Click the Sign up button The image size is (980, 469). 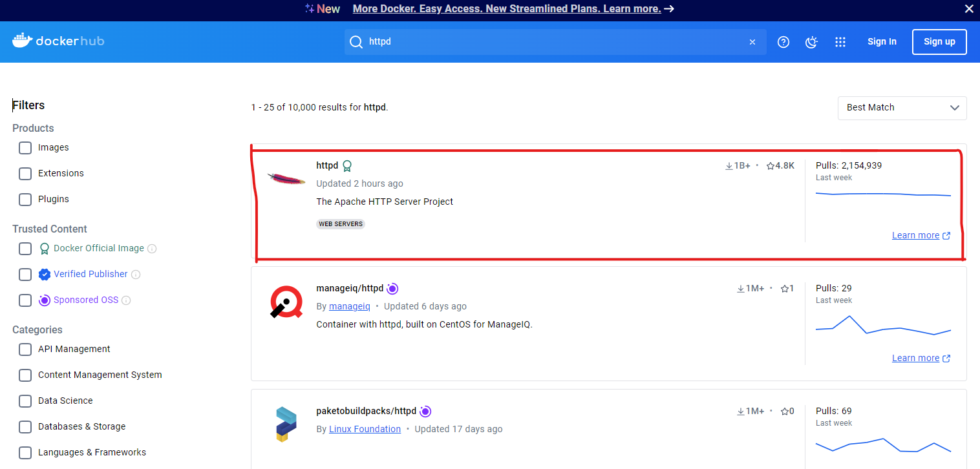[939, 42]
